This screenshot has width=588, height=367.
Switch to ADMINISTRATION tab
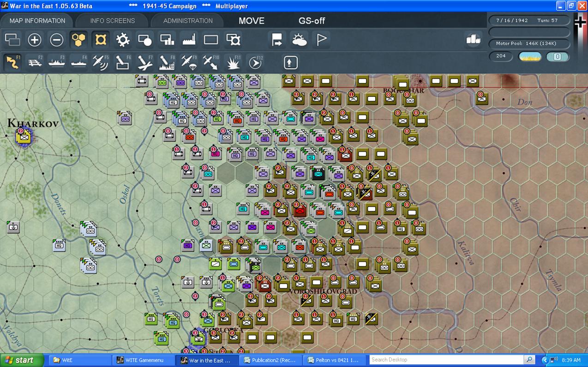[188, 21]
